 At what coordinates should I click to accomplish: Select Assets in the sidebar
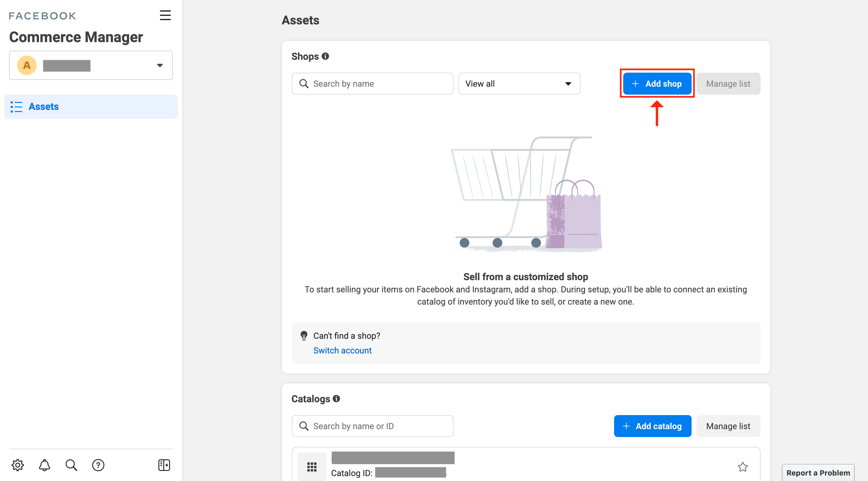91,107
